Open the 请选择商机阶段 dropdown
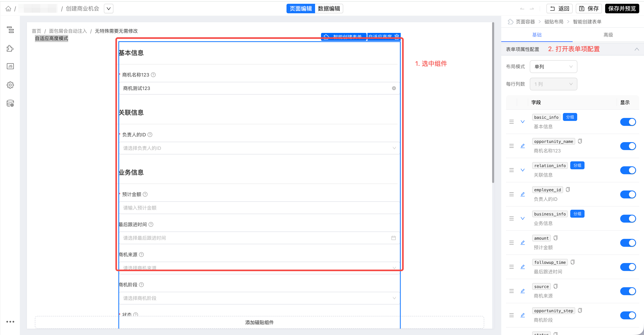 pyautogui.click(x=259, y=298)
